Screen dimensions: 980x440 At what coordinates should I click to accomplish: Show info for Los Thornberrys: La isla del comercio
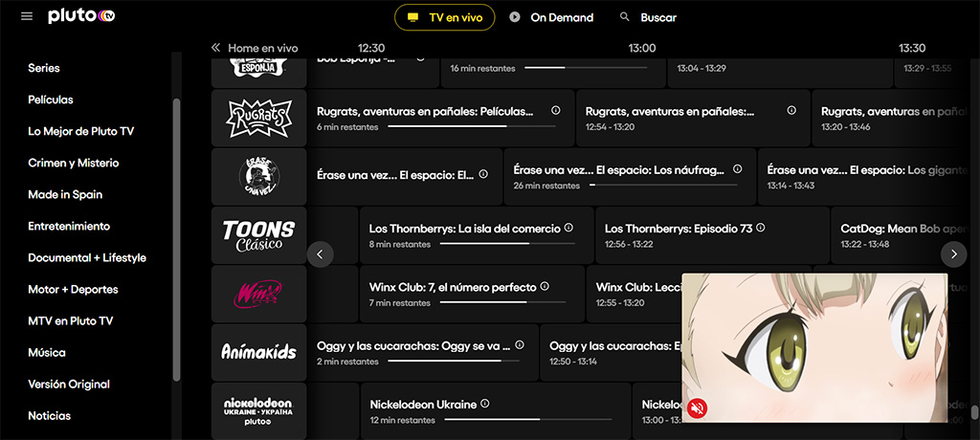point(568,228)
